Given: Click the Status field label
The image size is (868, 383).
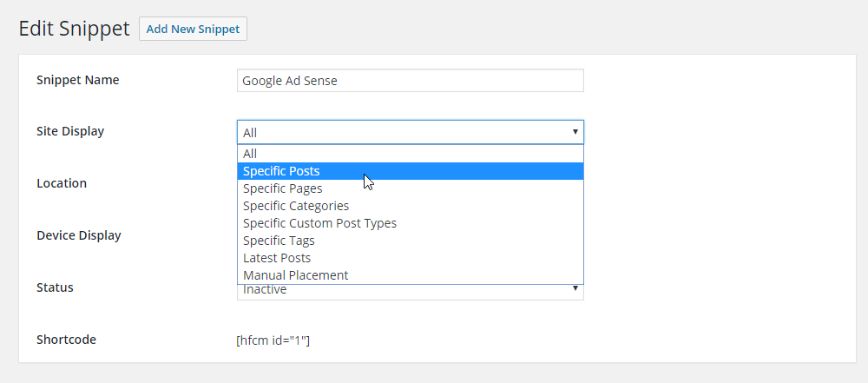Looking at the screenshot, I should pyautogui.click(x=55, y=287).
